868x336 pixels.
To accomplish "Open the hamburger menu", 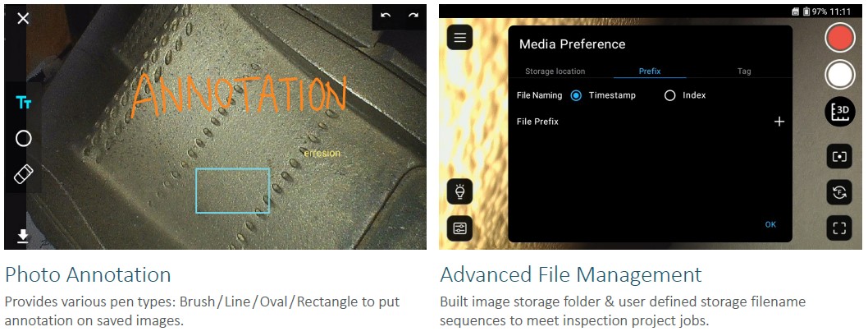I will click(460, 38).
